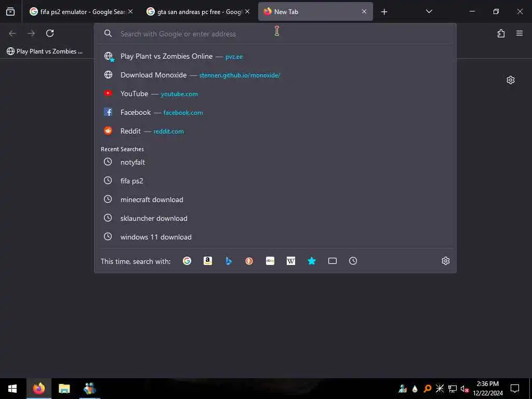Image resolution: width=532 pixels, height=399 pixels.
Task: Open Play Plant vs Zombies Online suggestion
Action: 275,56
